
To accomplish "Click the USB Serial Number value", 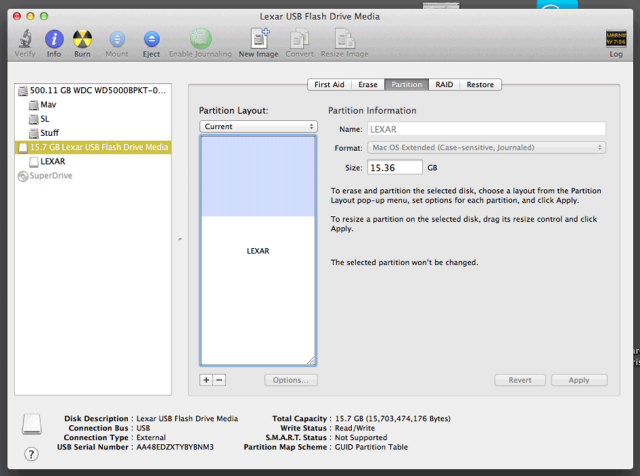I will pos(175,447).
